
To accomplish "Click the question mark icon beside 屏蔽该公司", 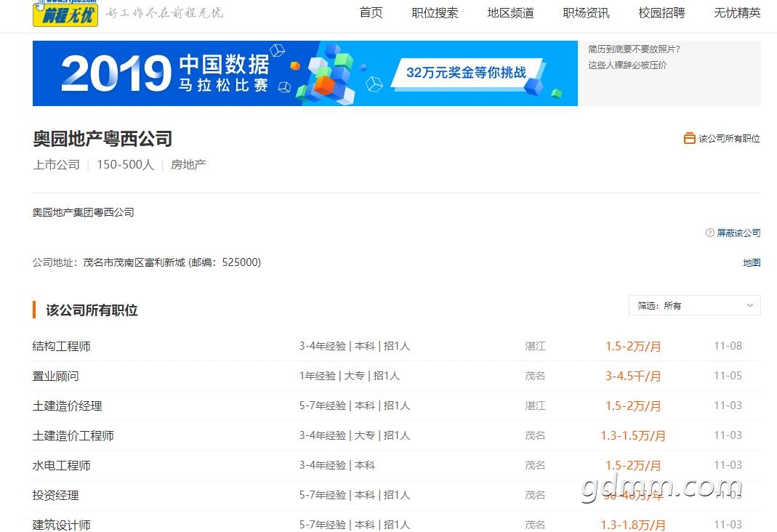I will point(709,233).
